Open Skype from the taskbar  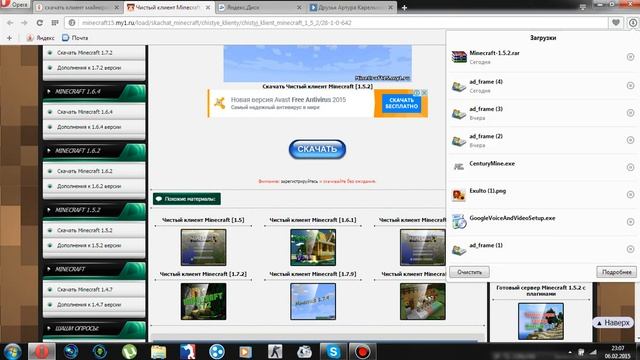coord(333,351)
